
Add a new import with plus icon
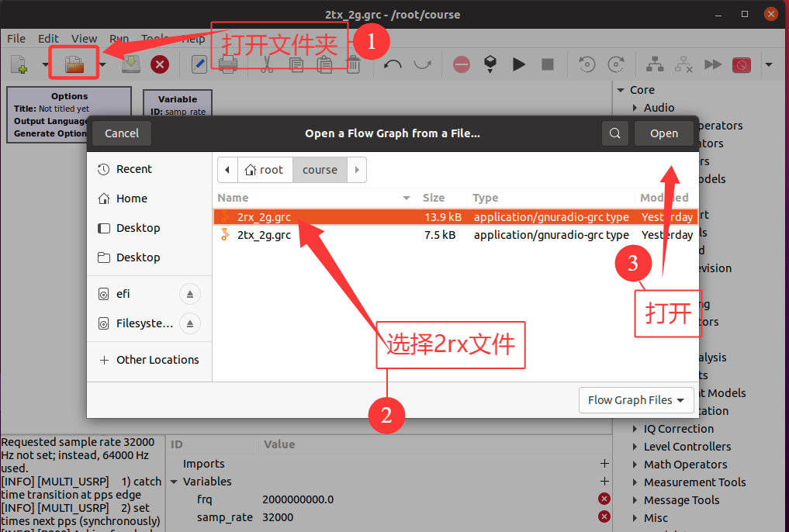pyautogui.click(x=604, y=464)
